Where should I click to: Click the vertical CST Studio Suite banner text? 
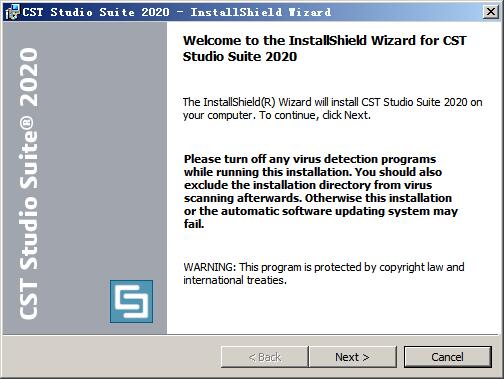pyautogui.click(x=29, y=184)
